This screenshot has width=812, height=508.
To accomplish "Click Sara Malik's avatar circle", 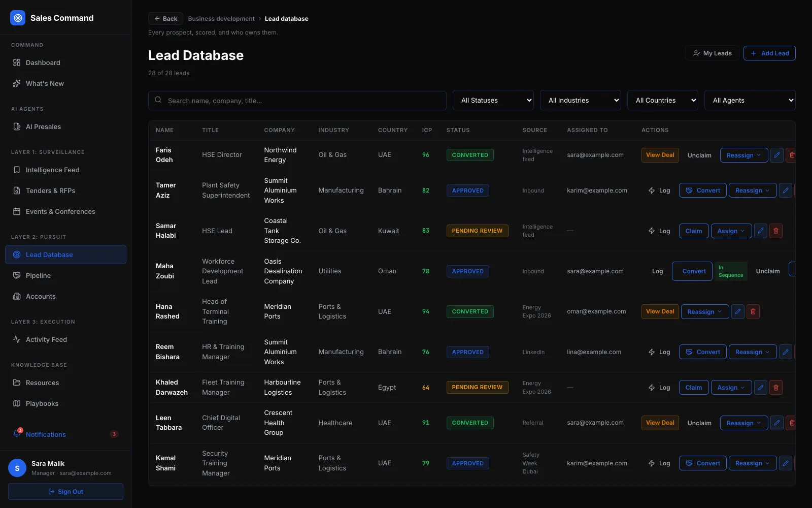I will point(17,468).
